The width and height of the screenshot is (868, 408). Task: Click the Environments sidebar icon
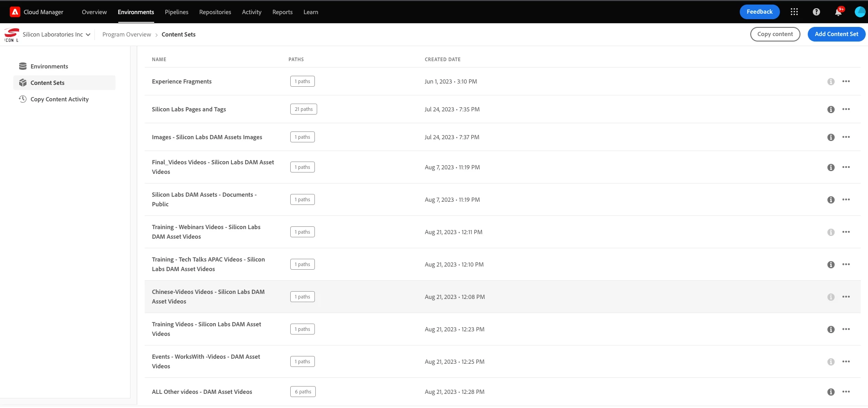click(23, 66)
